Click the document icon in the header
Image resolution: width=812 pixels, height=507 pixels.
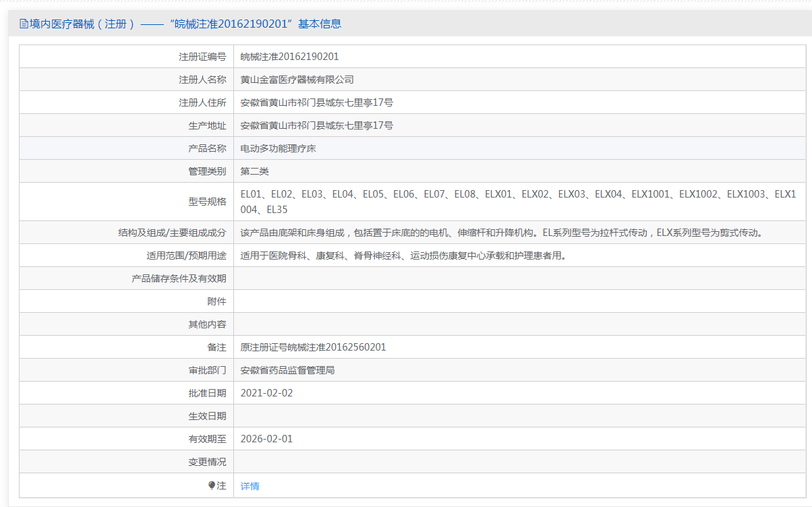click(24, 24)
